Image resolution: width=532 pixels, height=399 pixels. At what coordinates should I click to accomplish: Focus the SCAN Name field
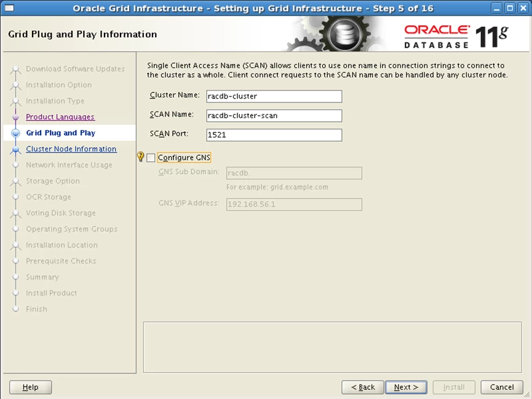(274, 116)
